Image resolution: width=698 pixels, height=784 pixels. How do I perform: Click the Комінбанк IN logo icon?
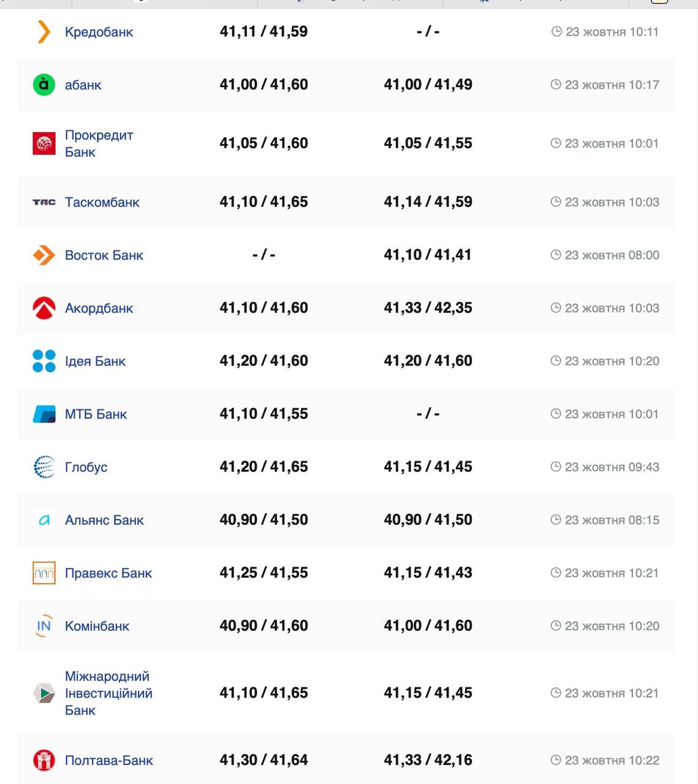click(x=44, y=626)
